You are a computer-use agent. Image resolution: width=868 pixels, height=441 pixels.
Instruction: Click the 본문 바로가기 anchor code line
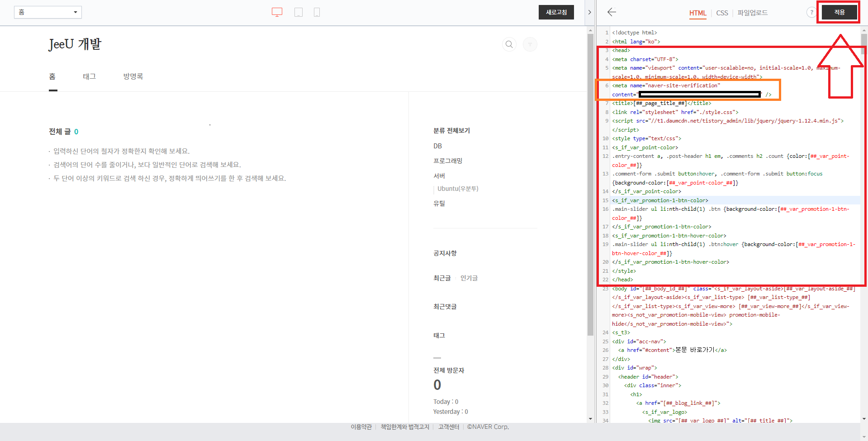(673, 350)
